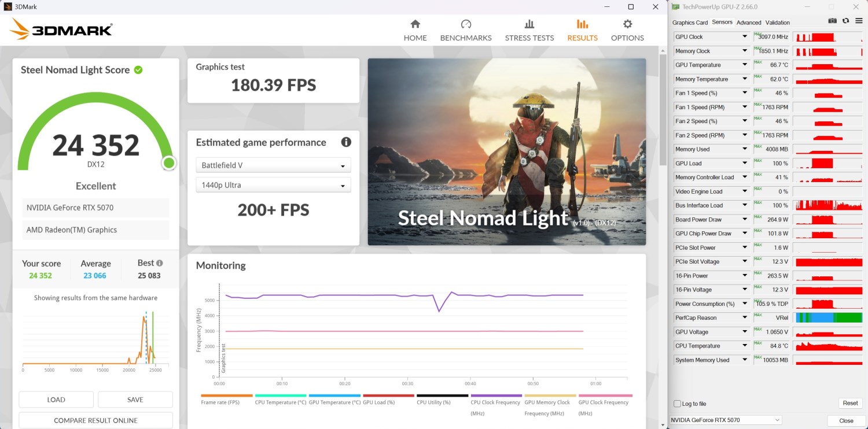Click the 3DMark logo in the header

[x=61, y=29]
